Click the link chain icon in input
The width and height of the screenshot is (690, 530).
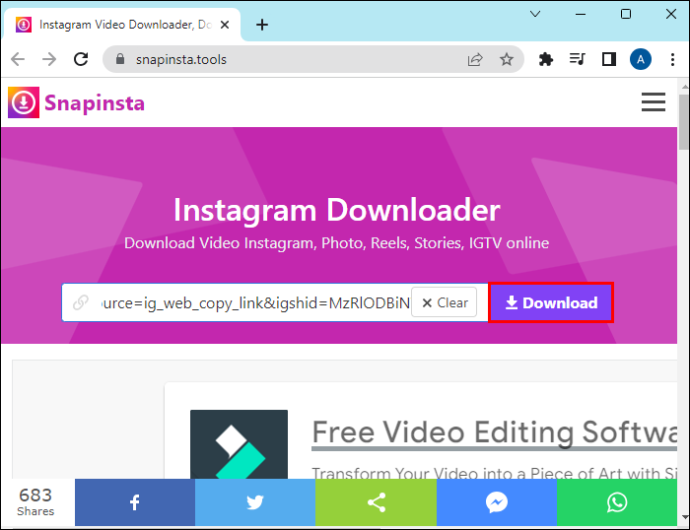pos(81,302)
